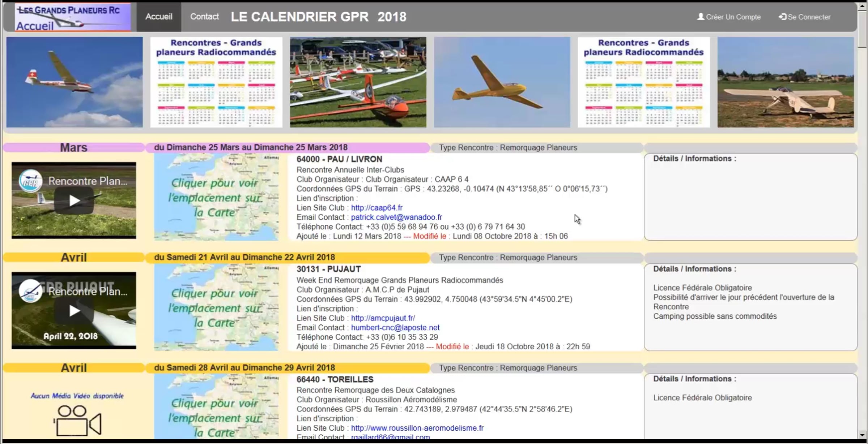Open the http://caap64.fr club site link

point(376,208)
